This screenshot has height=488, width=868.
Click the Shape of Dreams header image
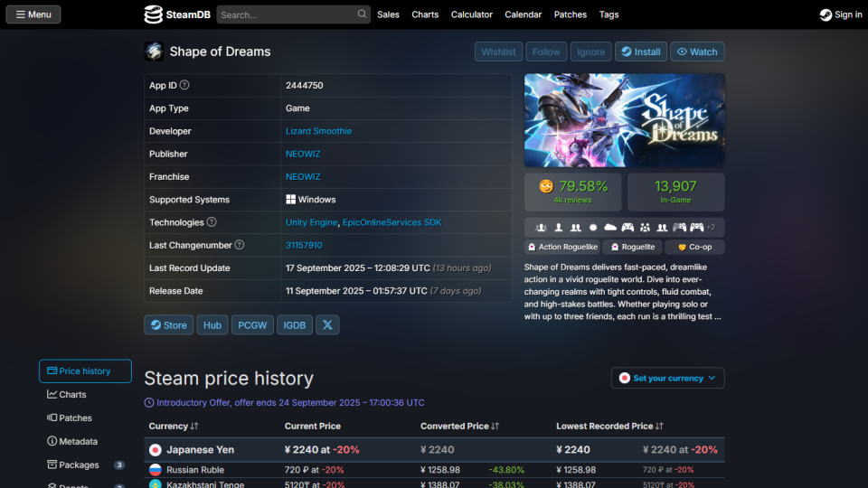[x=625, y=120]
